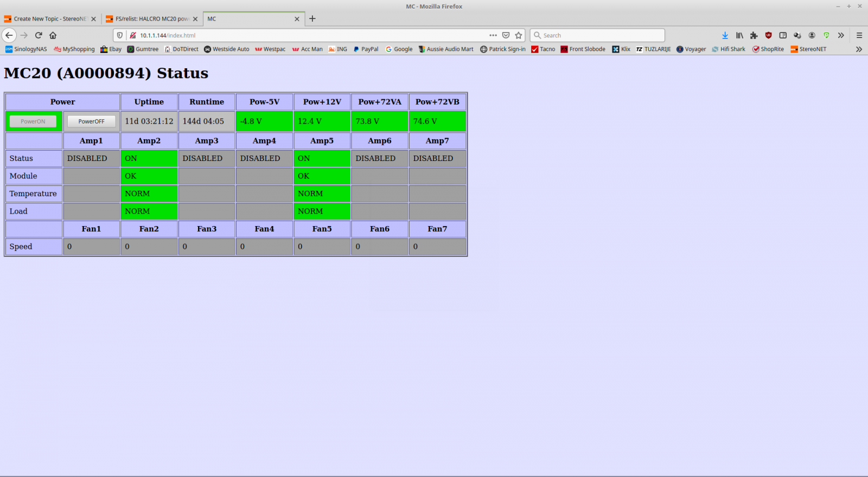
Task: Open a new tab with the plus button
Action: (312, 18)
